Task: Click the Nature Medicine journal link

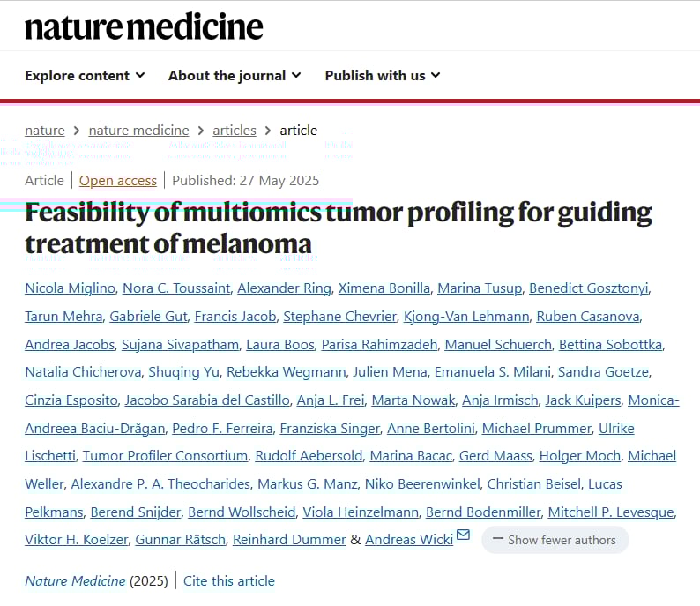Action: point(75,580)
